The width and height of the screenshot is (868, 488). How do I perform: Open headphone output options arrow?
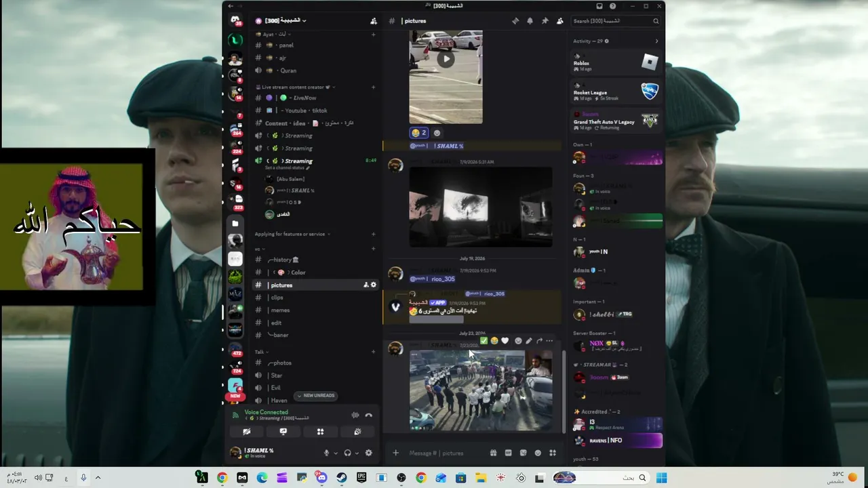click(356, 453)
